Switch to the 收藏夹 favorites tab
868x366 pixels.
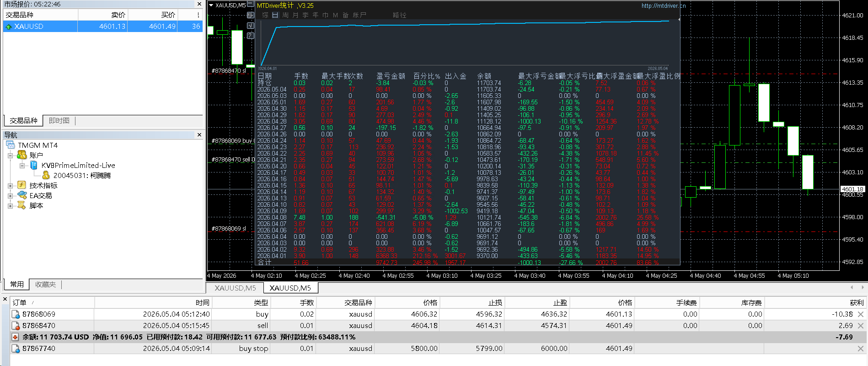pyautogui.click(x=45, y=285)
